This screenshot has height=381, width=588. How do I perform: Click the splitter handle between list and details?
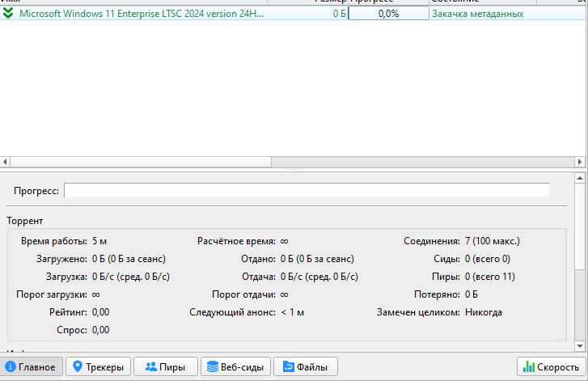coord(294,170)
